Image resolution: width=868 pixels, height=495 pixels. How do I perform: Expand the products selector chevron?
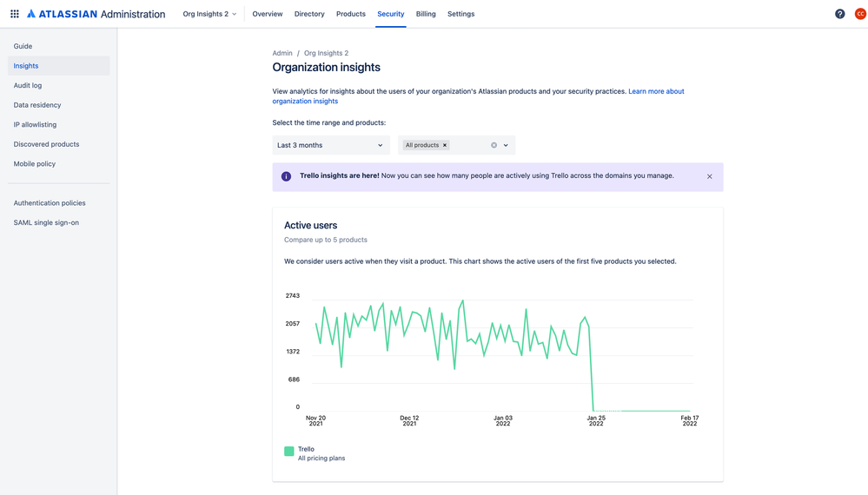506,145
